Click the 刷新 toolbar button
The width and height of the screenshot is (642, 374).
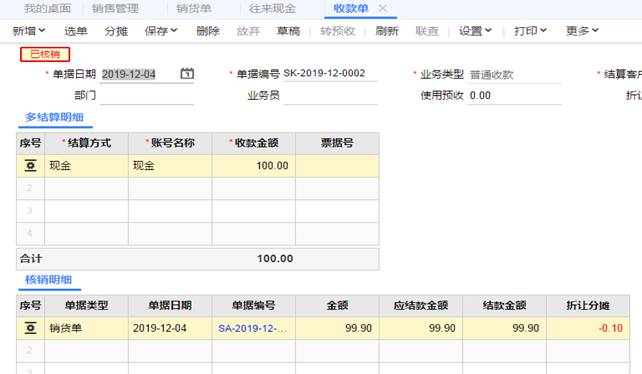point(387,31)
